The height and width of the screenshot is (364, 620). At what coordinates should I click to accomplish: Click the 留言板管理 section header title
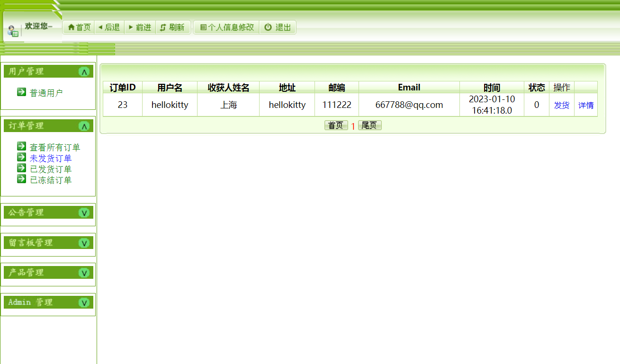point(31,243)
